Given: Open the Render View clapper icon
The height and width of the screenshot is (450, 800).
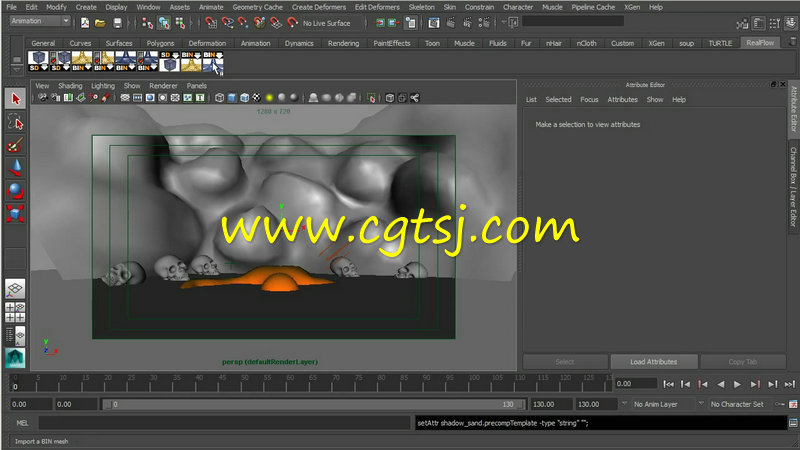Looking at the screenshot, I should (x=434, y=23).
